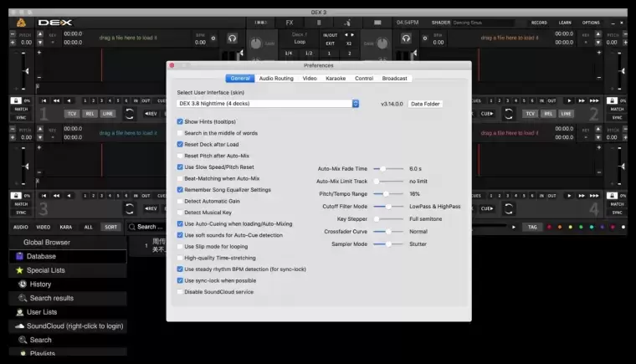Click the browser Search field
Image resolution: width=636 pixels, height=364 pixels.
(x=146, y=227)
